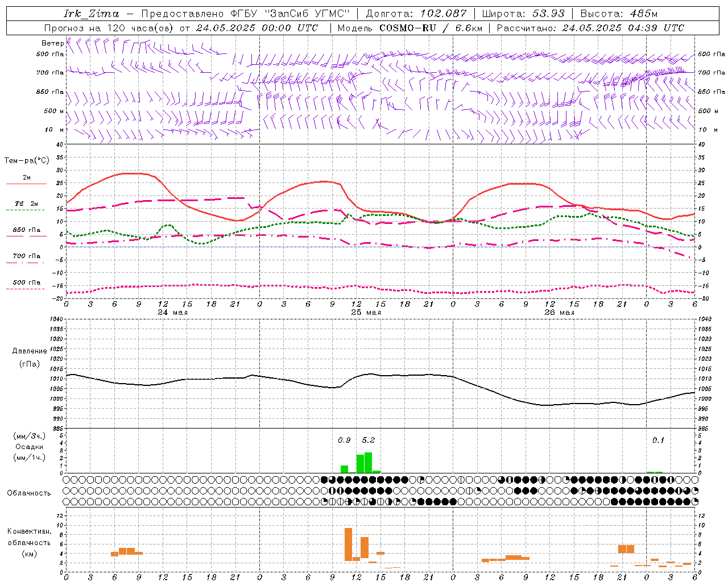The width and height of the screenshot is (728, 582).
Task: Click the Облачность cloud cover label
Action: (x=29, y=493)
